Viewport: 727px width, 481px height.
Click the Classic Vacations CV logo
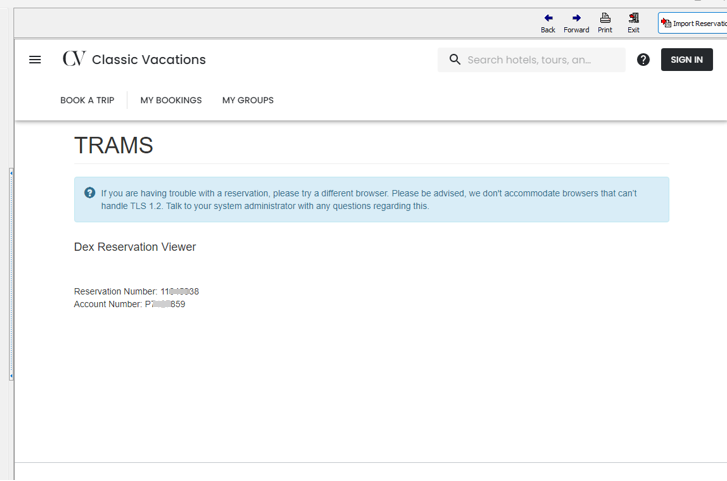tap(74, 58)
